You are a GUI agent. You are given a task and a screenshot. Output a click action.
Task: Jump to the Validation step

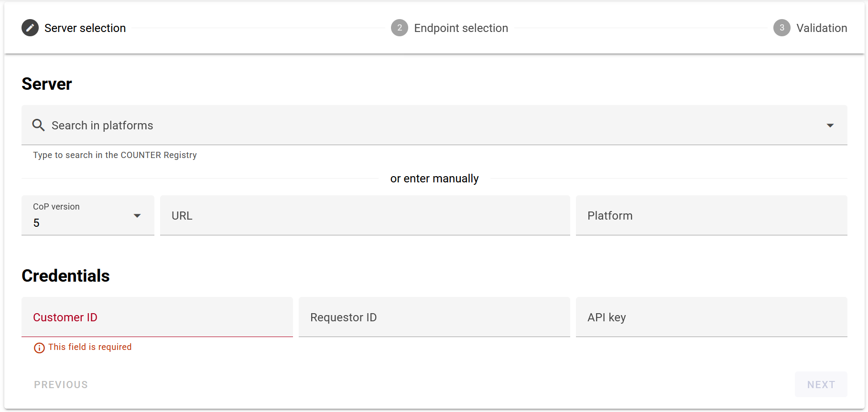click(x=822, y=28)
